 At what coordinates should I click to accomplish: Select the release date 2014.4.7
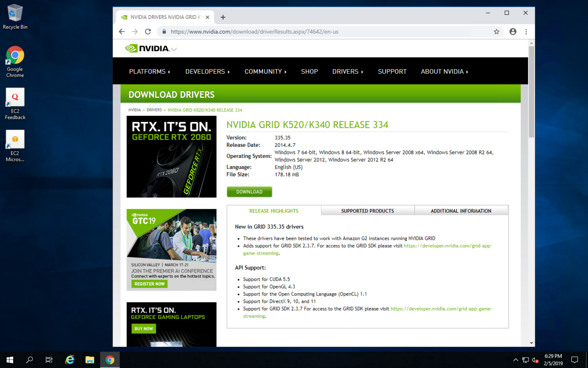pos(285,145)
